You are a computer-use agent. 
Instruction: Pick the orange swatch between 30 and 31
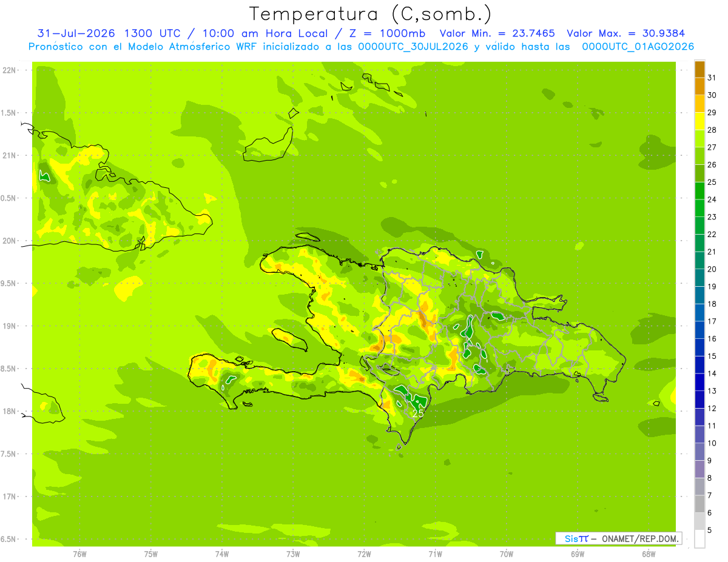(699, 87)
